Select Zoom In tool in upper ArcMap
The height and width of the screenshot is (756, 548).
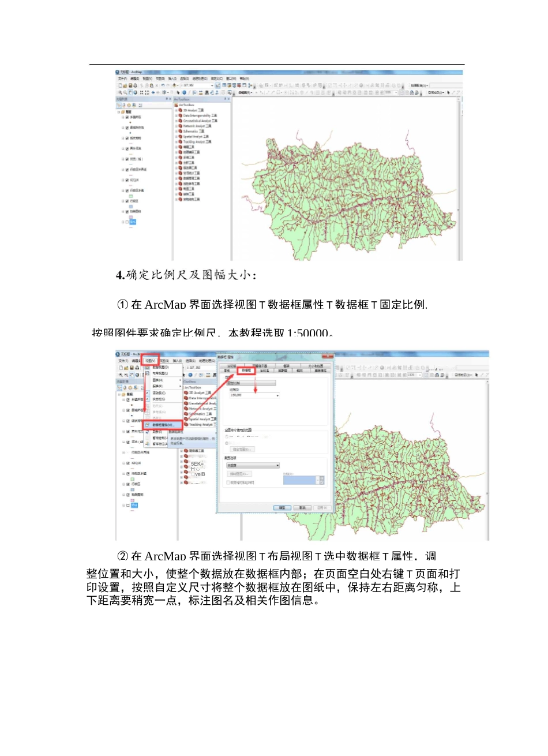(x=120, y=92)
